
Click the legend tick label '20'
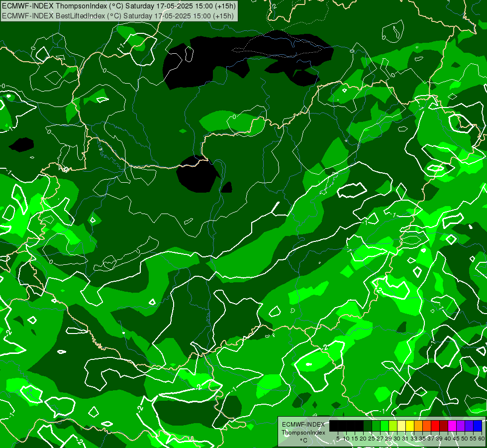364,439
